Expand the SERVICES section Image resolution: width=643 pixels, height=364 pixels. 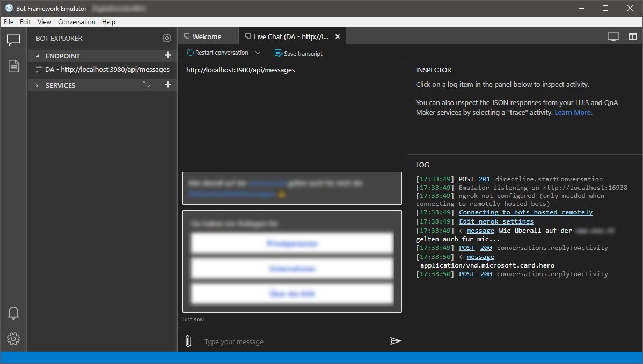click(x=37, y=86)
